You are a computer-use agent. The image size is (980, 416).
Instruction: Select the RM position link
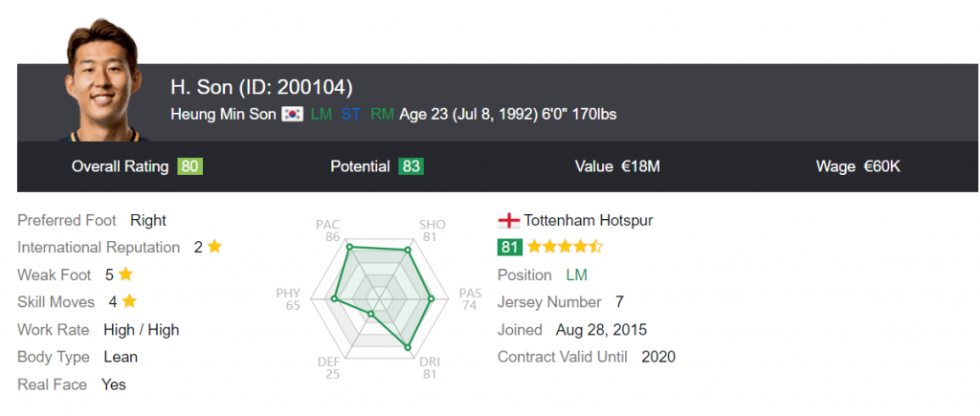[x=382, y=115]
